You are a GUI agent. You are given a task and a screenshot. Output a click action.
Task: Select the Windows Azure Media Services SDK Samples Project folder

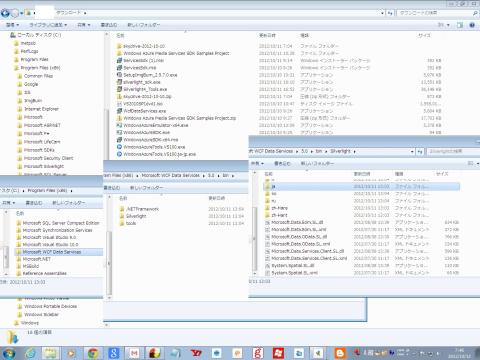pos(173,53)
